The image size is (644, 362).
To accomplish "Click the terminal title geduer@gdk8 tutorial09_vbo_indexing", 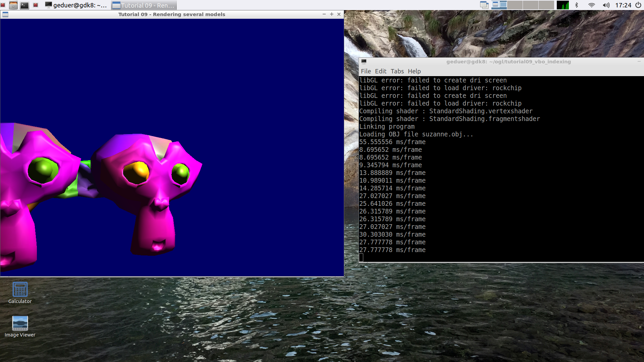I will pos(508,62).
